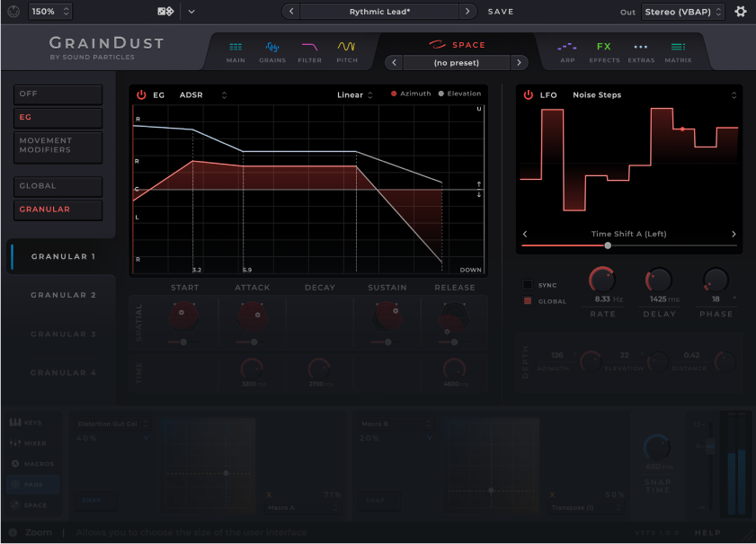Open the 150% zoom dropdown
Image resolution: width=756 pixels, height=544 pixels.
pos(50,12)
